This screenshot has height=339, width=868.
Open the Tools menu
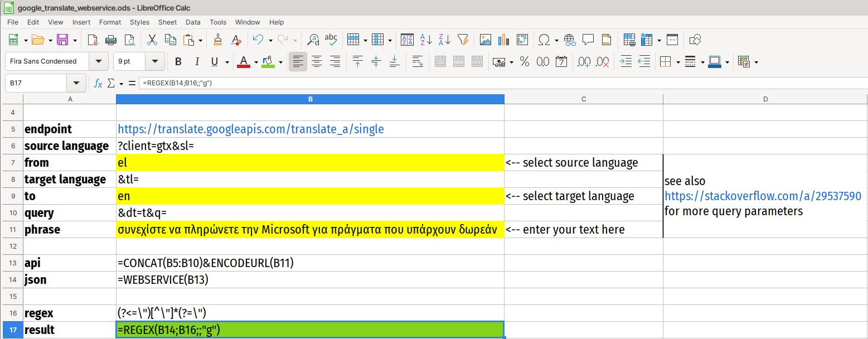(x=217, y=22)
